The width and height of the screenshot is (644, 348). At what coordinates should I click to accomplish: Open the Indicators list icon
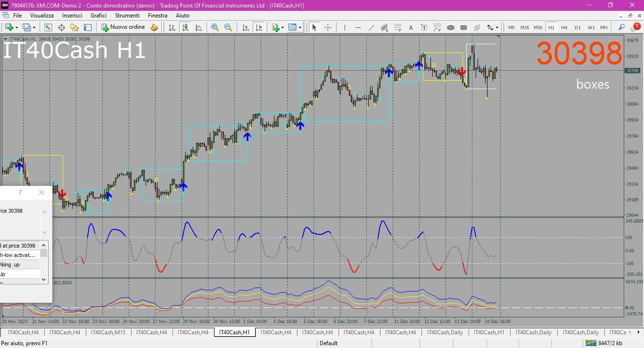(275, 27)
